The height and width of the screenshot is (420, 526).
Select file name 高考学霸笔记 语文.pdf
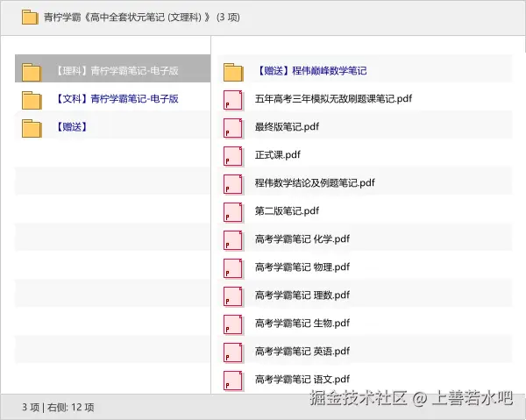(302, 380)
